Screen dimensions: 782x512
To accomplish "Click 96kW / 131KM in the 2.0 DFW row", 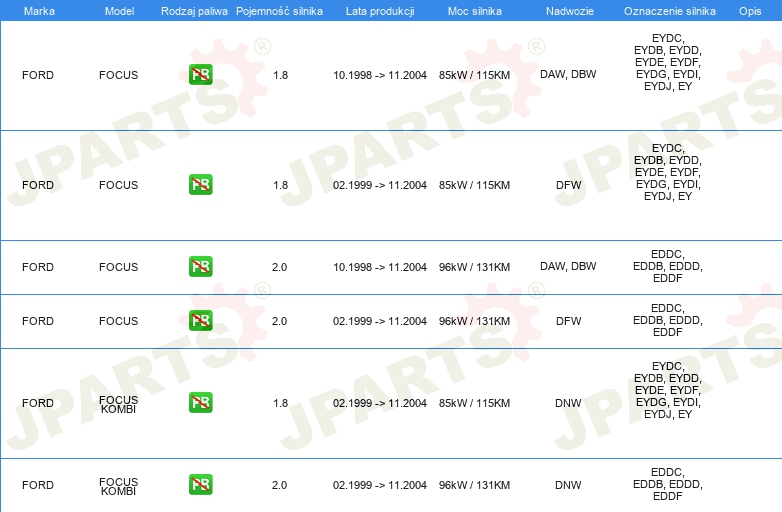I will pyautogui.click(x=474, y=321).
